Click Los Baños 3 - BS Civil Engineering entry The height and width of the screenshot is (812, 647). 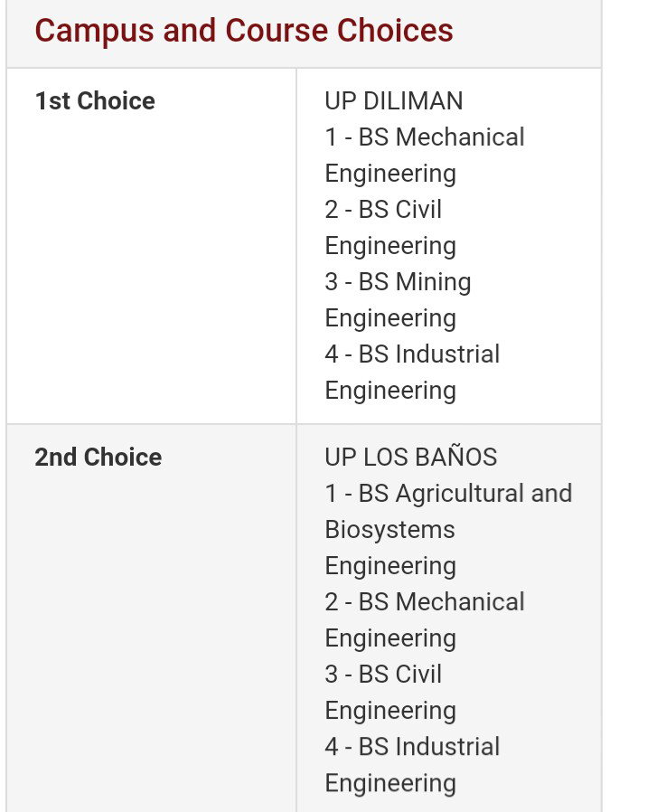click(390, 693)
